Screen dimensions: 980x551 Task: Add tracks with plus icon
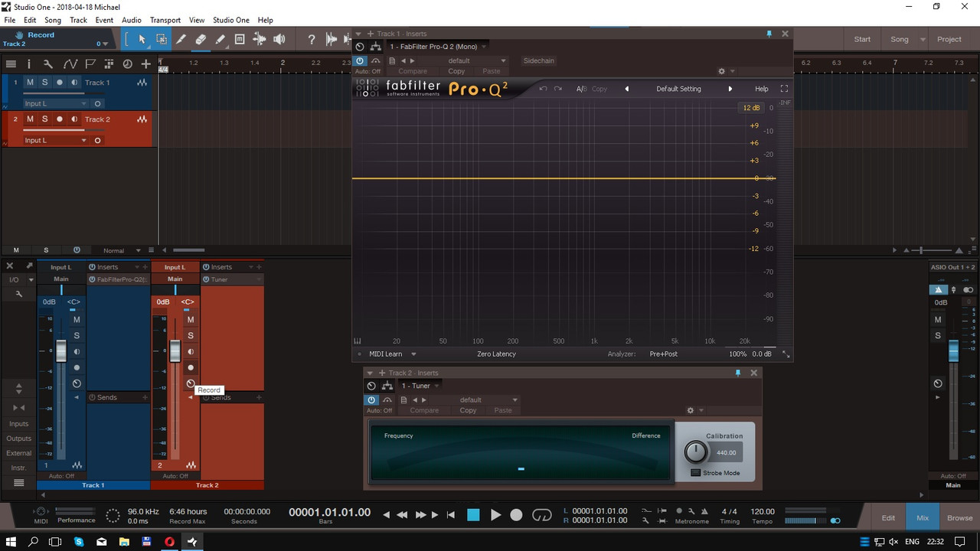pyautogui.click(x=146, y=64)
